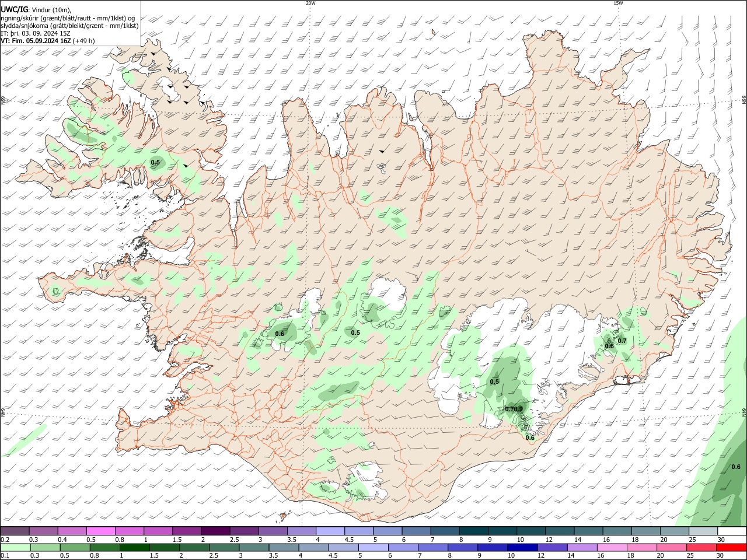This screenshot has width=747, height=560.
Task: Click the 0.7 precipitation value on the map
Action: [x=622, y=341]
